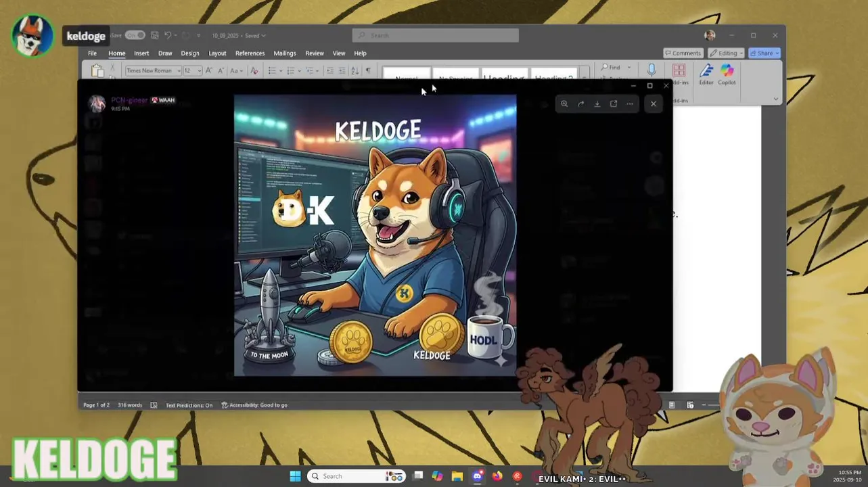Switch to the Layout tab
868x487 pixels.
(x=217, y=53)
